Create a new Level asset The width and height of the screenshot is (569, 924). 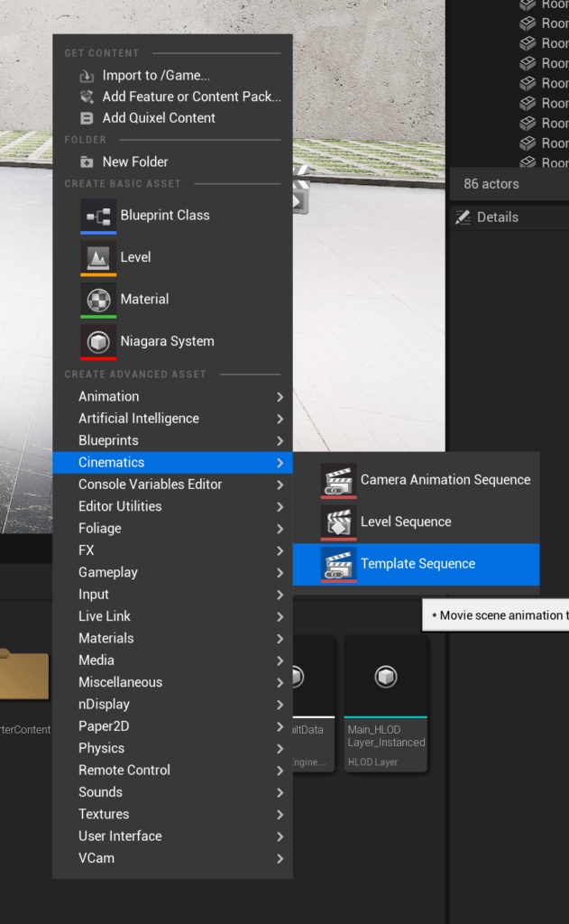[x=172, y=258]
